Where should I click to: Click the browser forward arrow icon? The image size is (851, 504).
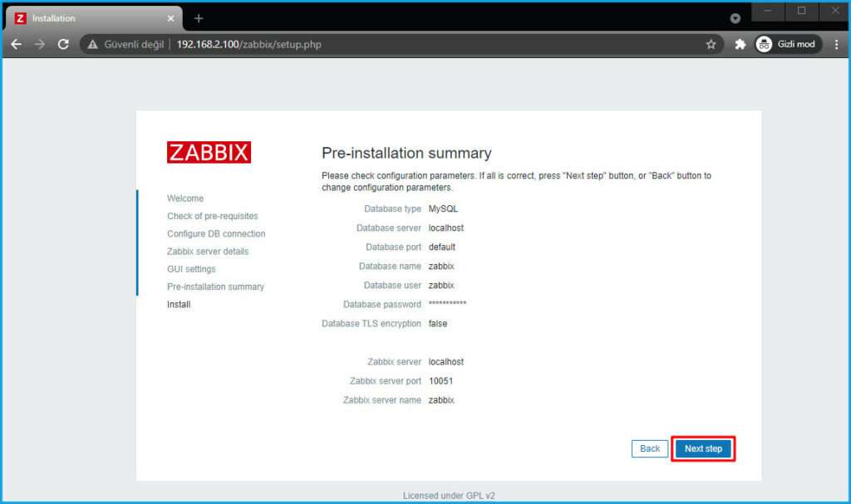click(x=40, y=45)
